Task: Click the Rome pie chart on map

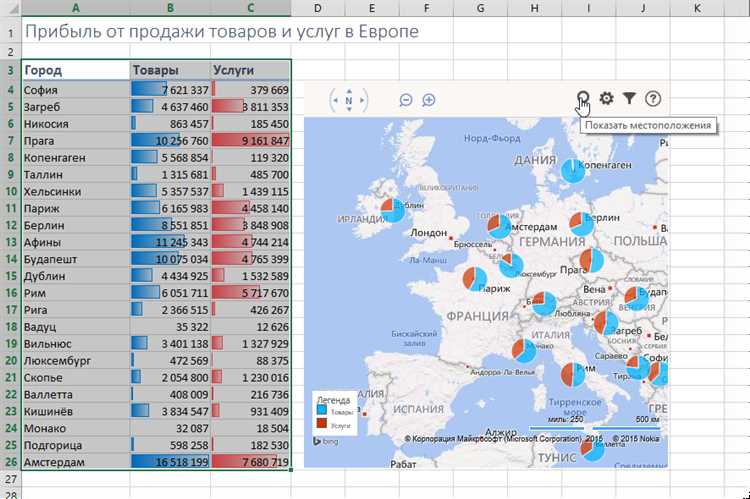Action: pos(573,375)
